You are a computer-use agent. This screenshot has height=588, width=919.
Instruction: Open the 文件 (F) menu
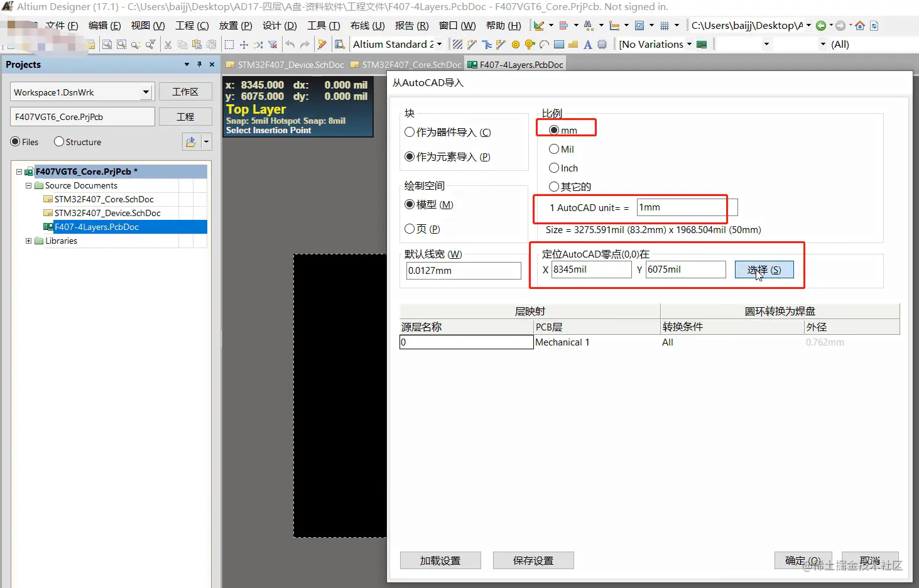[x=62, y=26]
